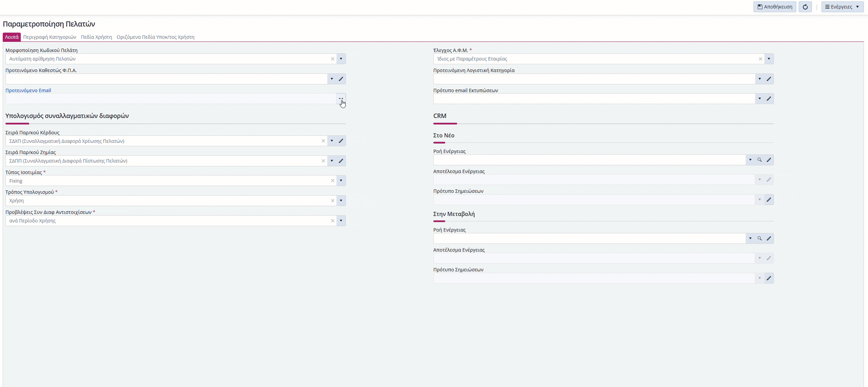Open the Οριζόμενα Πεδία Υποκ/τος Χρήστη tab

coord(155,37)
